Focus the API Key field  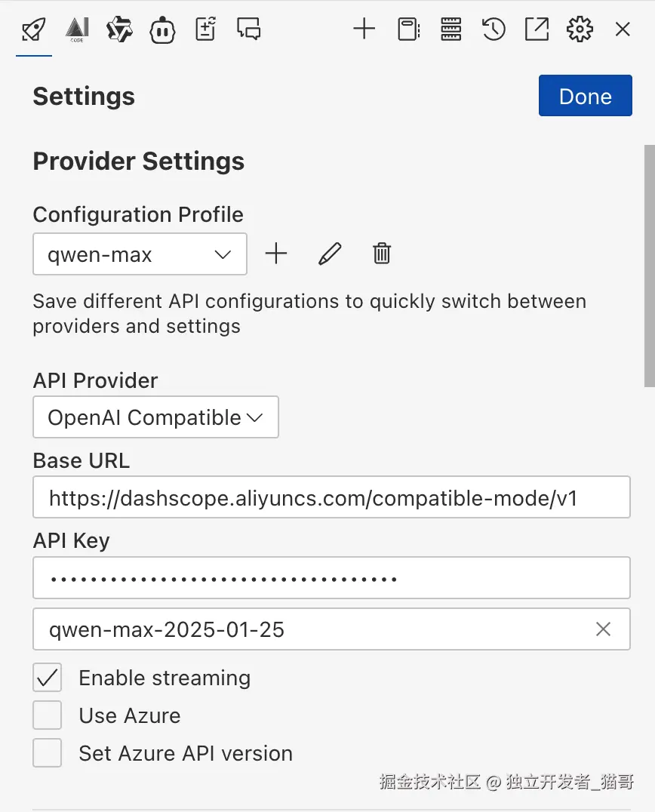point(331,578)
